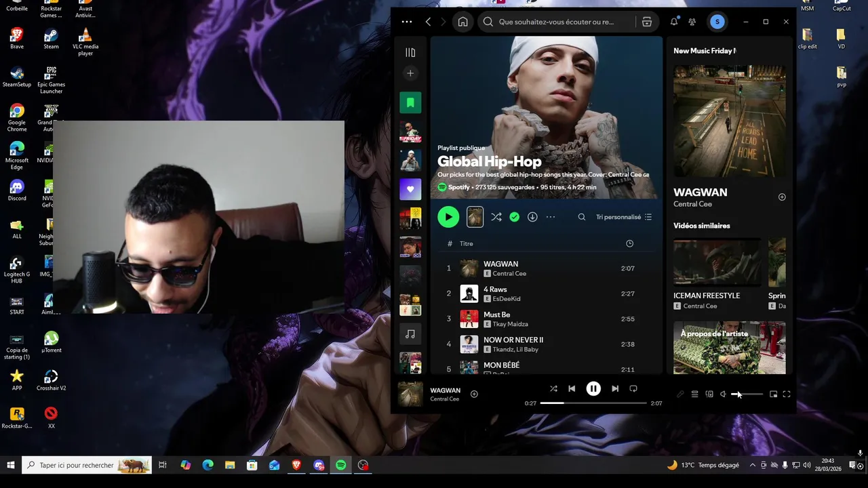Open ICEMAN FREESTYLE video thumbnail

pos(717,262)
